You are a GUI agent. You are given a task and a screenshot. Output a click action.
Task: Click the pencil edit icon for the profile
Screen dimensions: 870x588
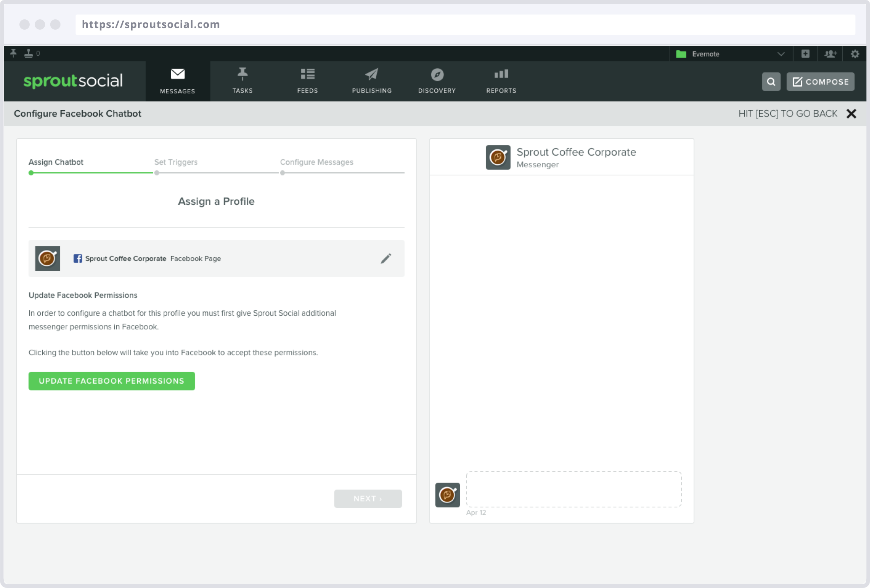click(386, 258)
